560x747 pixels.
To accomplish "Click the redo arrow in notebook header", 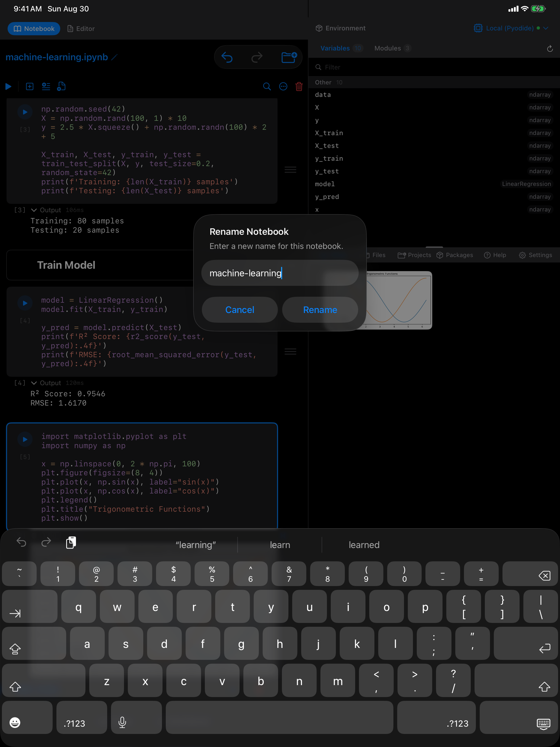I will pos(257,58).
